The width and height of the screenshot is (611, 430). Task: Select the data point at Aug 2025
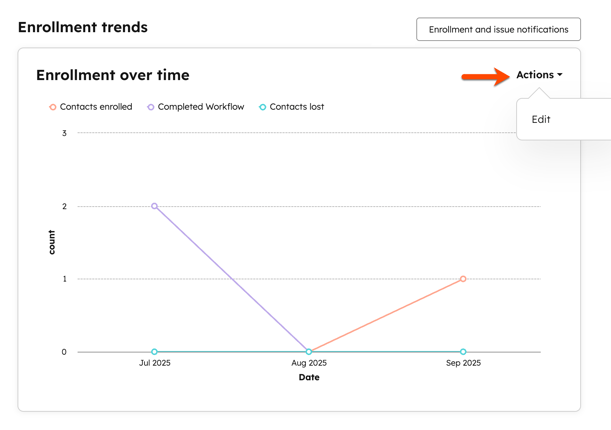[309, 352]
